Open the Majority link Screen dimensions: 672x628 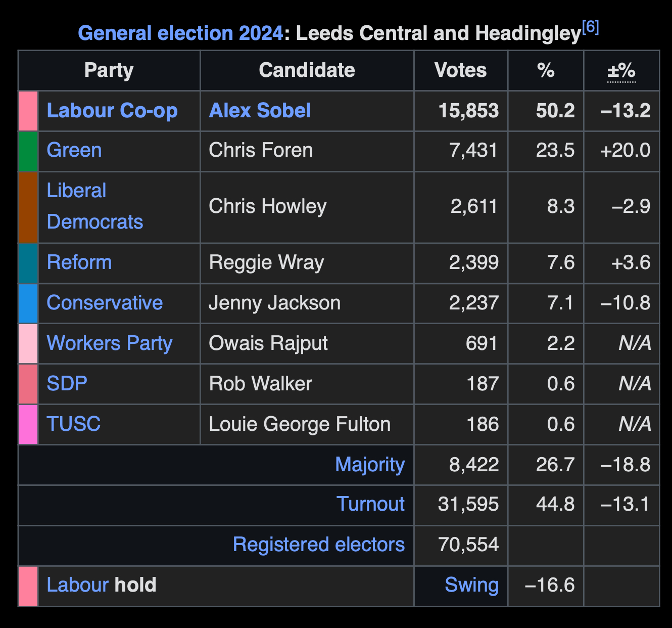coord(370,465)
